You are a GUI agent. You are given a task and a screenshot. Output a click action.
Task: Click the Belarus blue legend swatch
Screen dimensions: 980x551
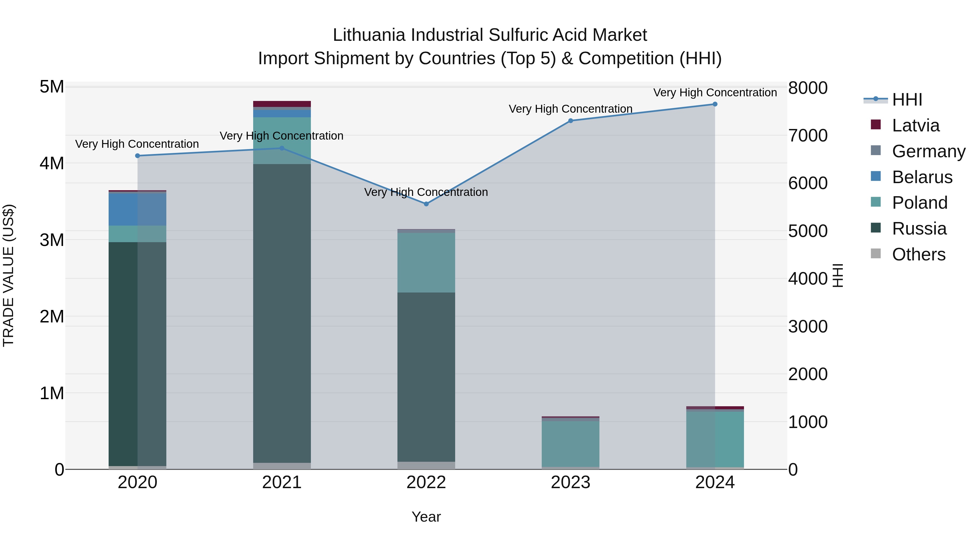tap(876, 176)
